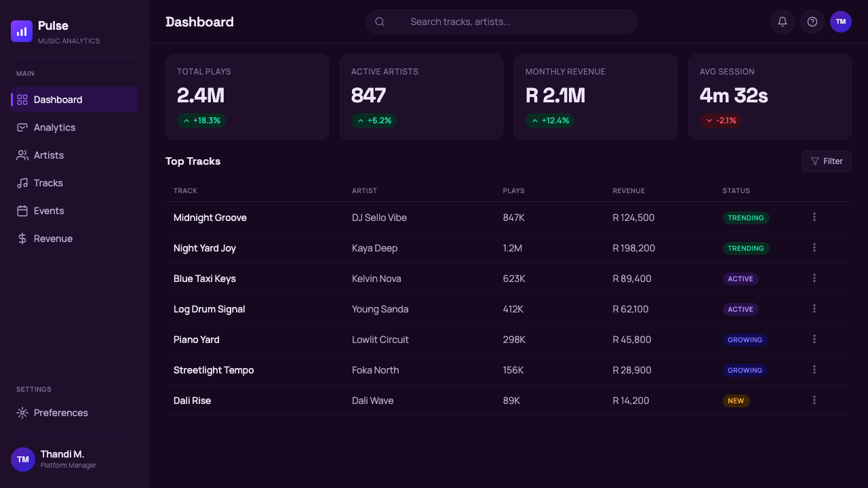Screen dimensions: 868x488
Task: Select the Piano Yard track name
Action: click(197, 340)
